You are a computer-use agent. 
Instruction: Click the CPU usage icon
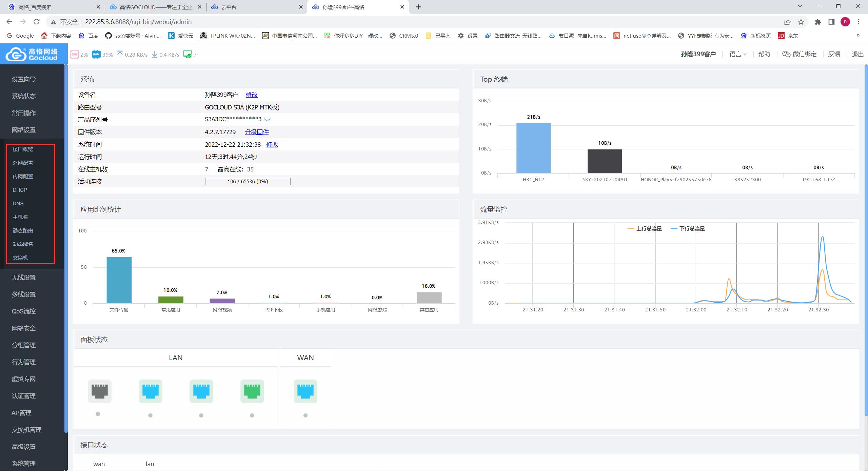[x=74, y=54]
